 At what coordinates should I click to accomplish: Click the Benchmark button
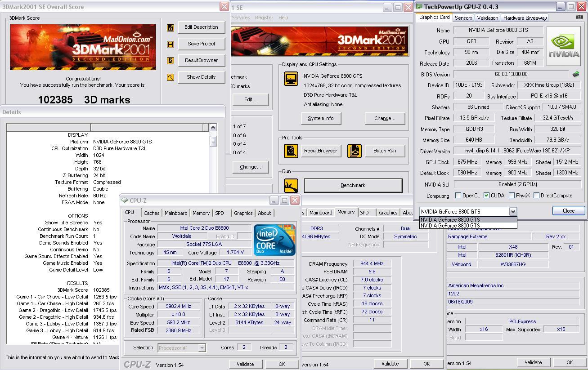point(353,185)
